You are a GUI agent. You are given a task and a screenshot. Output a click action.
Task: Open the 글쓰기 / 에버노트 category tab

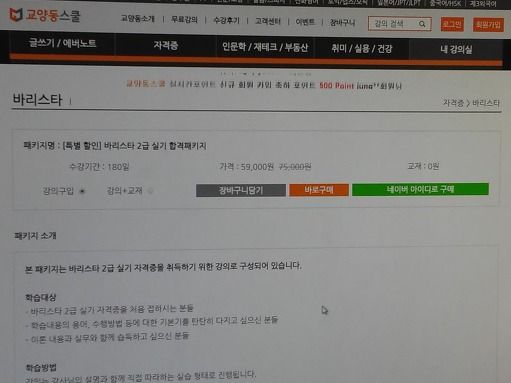[62, 43]
